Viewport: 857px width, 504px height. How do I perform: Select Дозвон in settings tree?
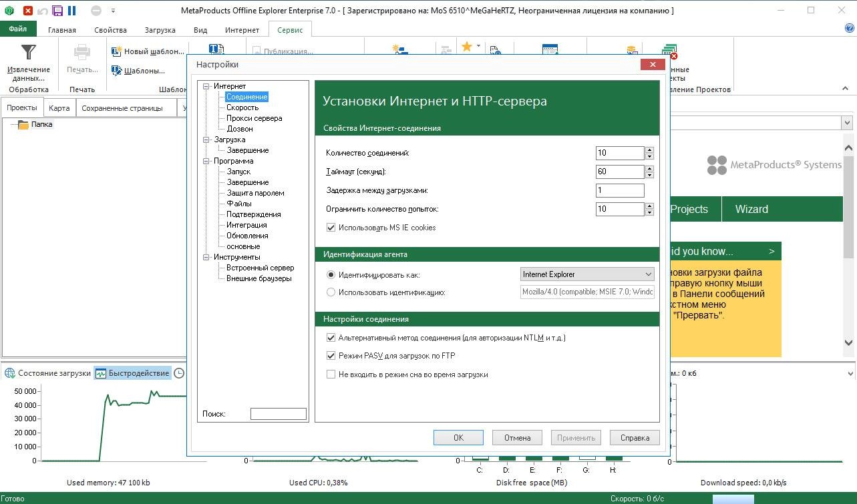(x=240, y=129)
